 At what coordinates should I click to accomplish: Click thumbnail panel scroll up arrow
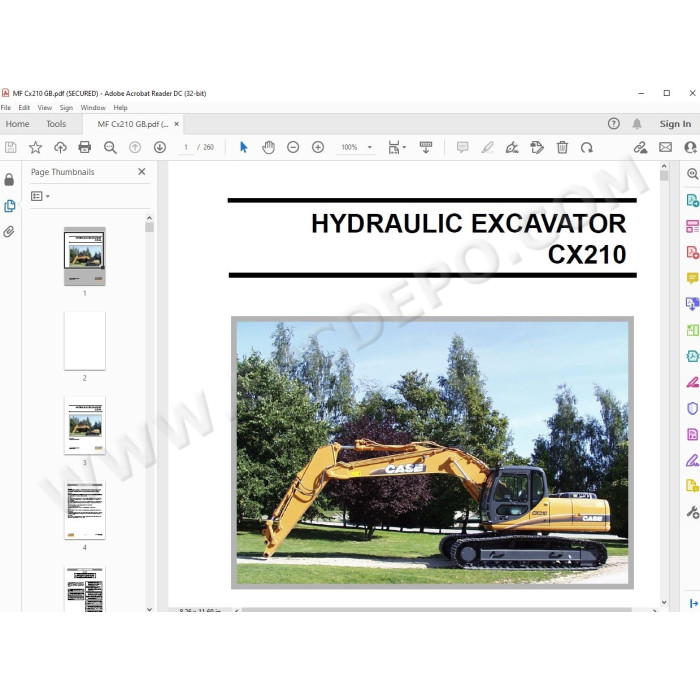tap(149, 218)
